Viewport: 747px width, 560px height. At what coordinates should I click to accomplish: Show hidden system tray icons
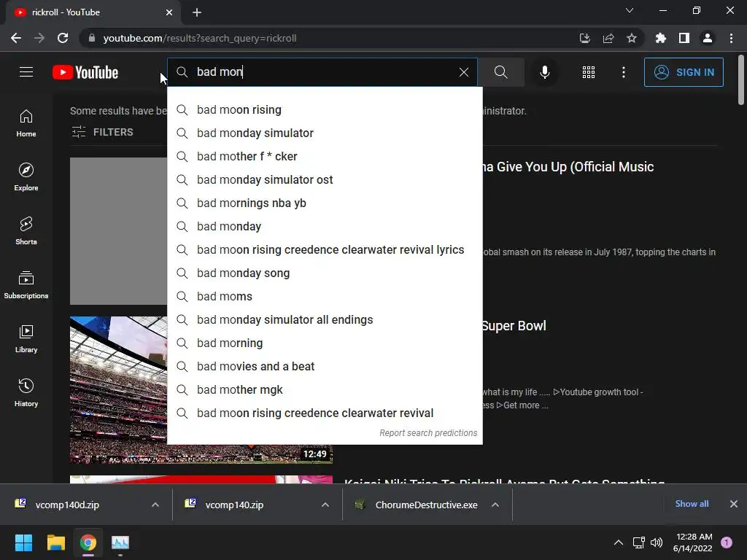[619, 542]
